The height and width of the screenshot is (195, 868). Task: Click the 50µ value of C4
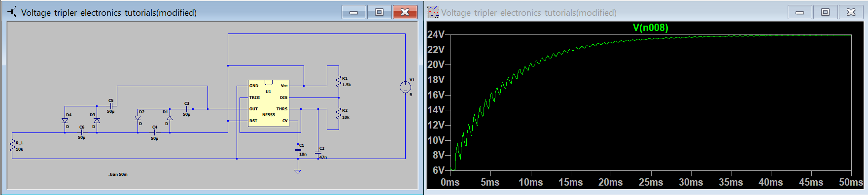point(154,139)
